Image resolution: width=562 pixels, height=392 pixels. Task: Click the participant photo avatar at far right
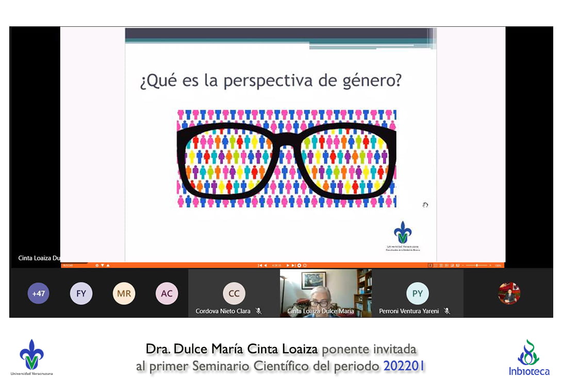click(x=509, y=293)
